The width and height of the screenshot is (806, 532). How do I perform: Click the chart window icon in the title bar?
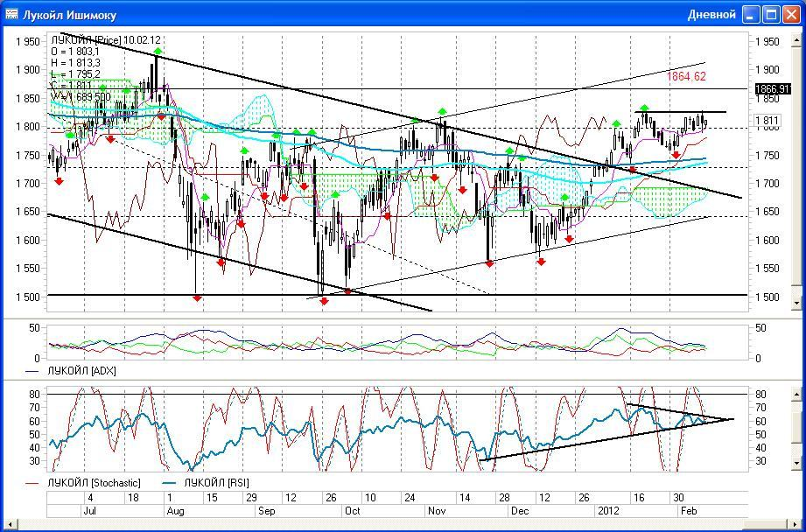11,14
